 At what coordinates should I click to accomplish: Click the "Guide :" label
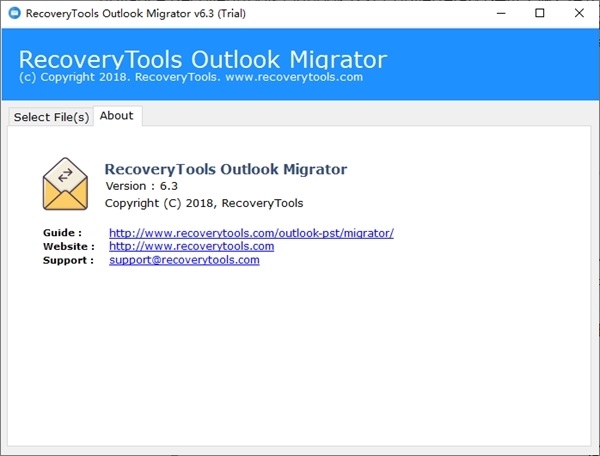click(x=62, y=233)
